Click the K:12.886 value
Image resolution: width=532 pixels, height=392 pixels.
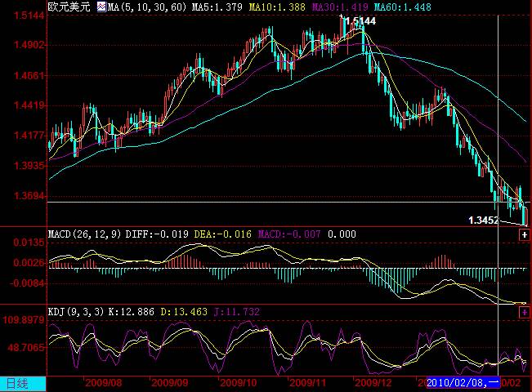(x=132, y=312)
